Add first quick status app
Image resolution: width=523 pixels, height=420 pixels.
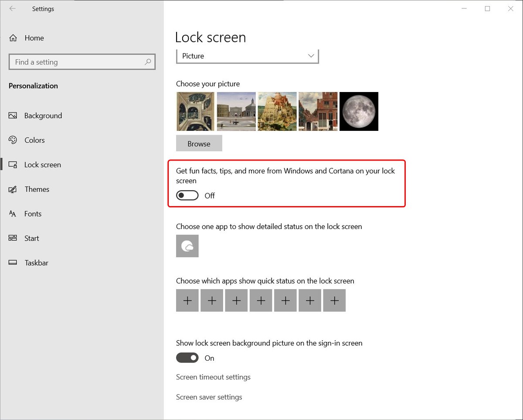187,300
